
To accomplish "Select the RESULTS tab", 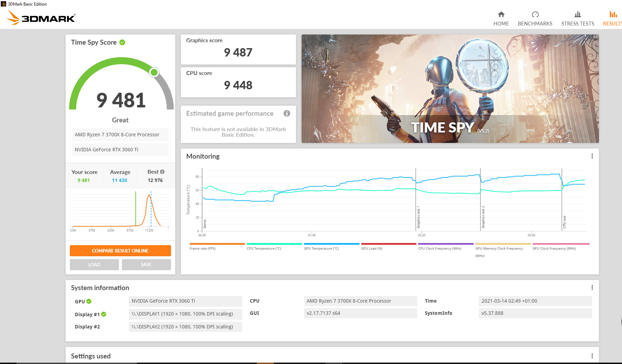I will pyautogui.click(x=613, y=24).
